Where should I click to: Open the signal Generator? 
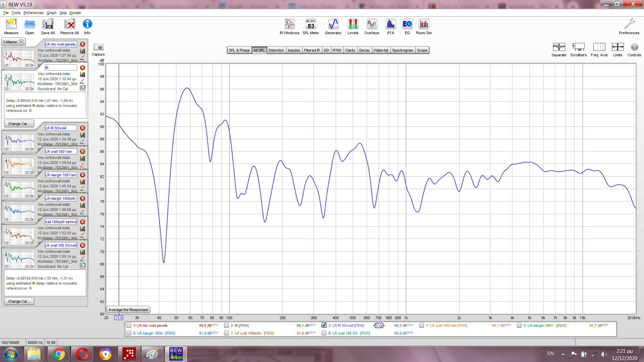coord(333,26)
